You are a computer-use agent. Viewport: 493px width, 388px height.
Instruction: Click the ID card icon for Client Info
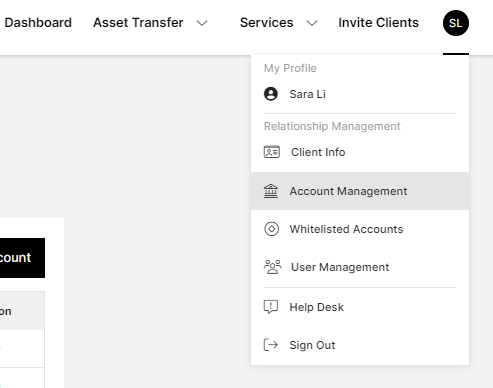click(x=272, y=152)
